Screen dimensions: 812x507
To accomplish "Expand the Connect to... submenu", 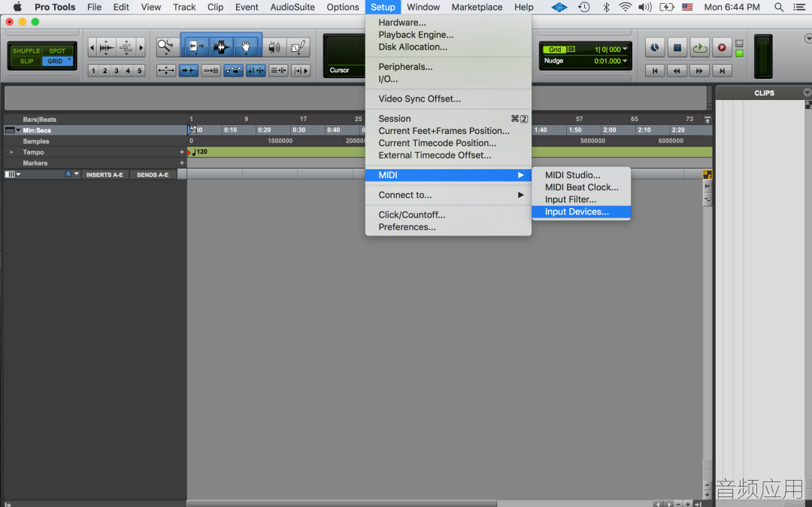I will coord(448,195).
